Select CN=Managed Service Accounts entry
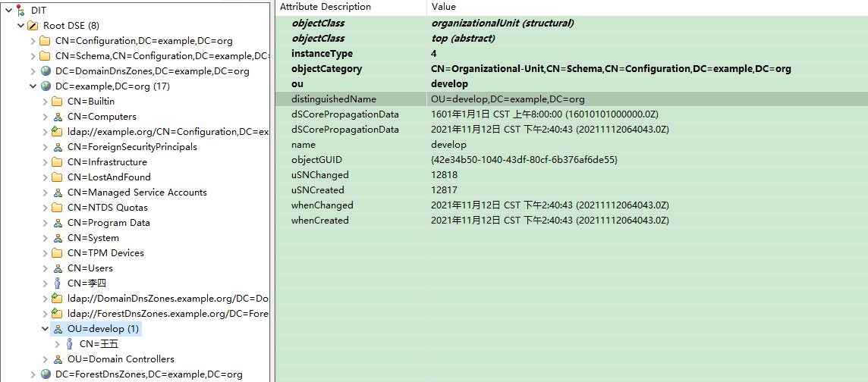The image size is (868, 382). [137, 192]
